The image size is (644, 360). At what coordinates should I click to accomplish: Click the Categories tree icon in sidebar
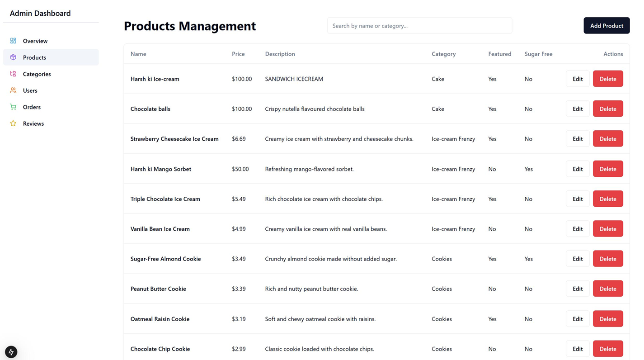coord(13,74)
